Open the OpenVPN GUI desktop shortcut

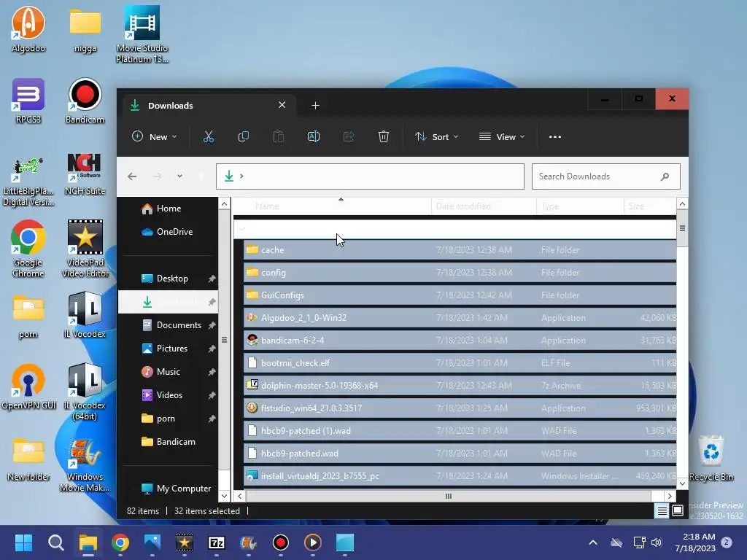28,386
